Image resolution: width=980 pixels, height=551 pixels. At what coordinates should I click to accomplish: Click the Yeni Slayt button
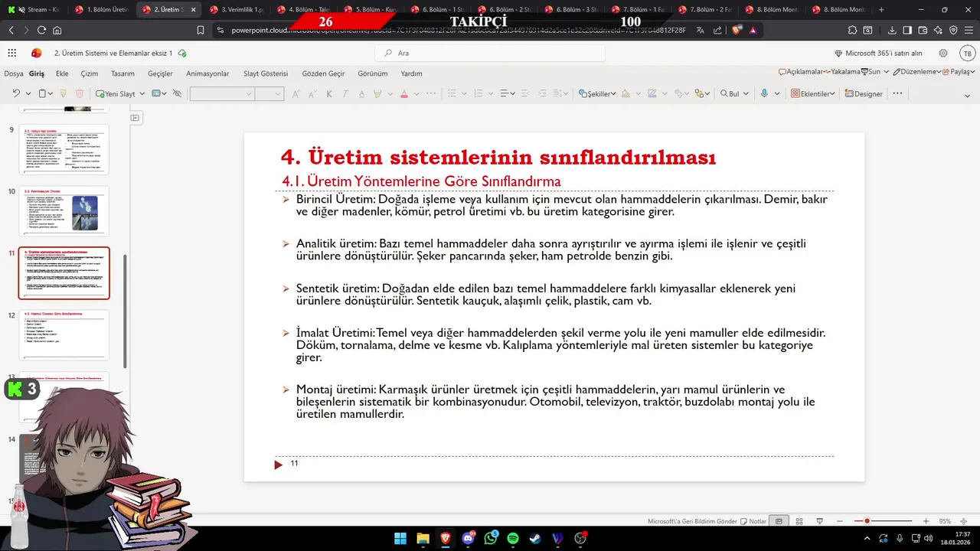coord(116,93)
